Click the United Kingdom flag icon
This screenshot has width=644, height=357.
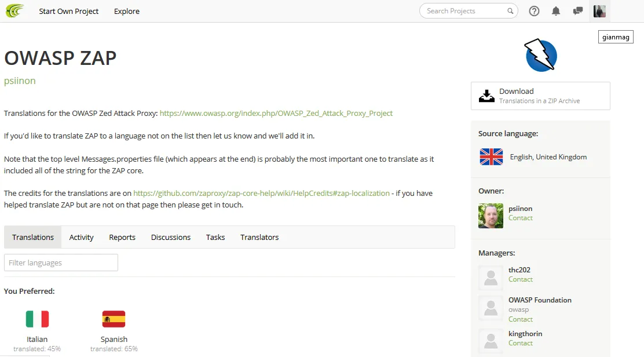(x=491, y=156)
